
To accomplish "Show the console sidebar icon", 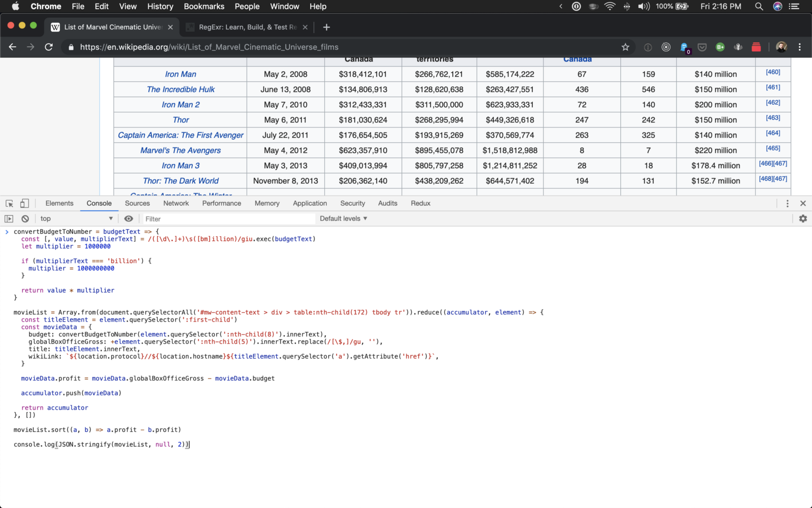I will tap(9, 218).
